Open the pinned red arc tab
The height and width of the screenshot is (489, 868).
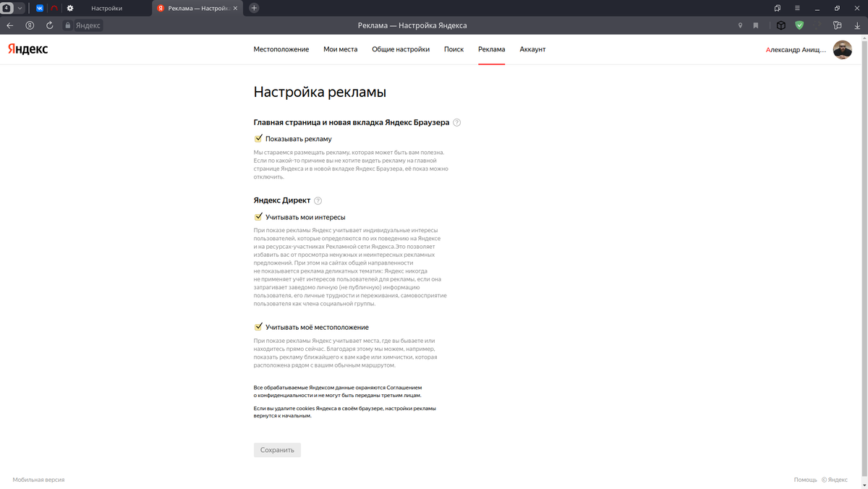tap(54, 8)
